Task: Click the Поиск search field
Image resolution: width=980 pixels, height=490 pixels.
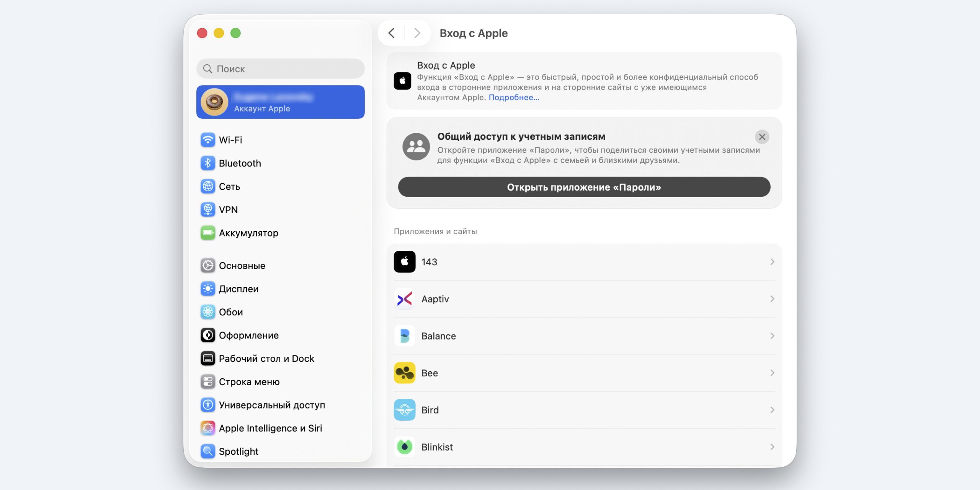Action: pyautogui.click(x=280, y=69)
